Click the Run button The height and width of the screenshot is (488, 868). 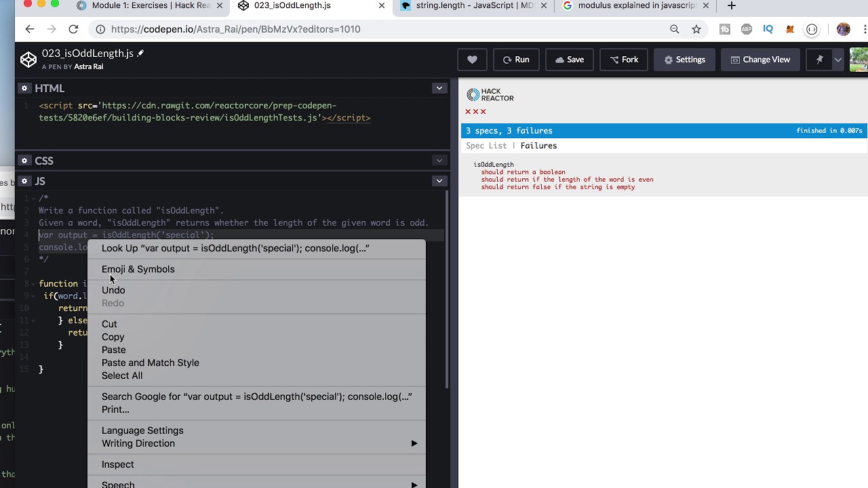pos(516,60)
